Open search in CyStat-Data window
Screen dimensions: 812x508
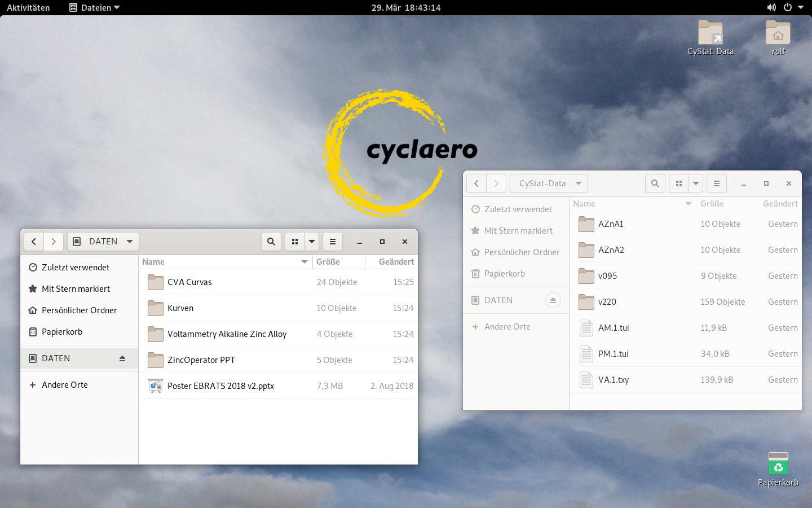[x=655, y=183]
